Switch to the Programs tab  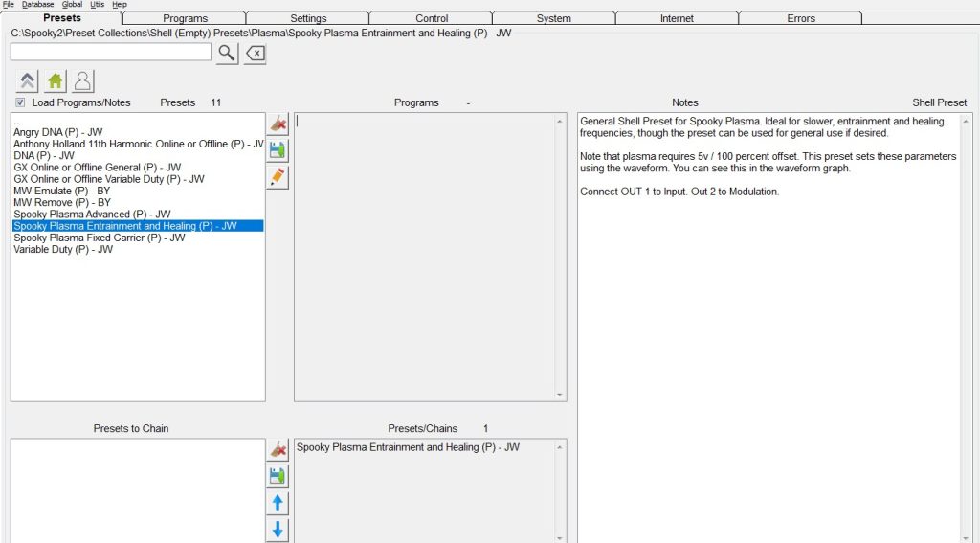point(185,18)
